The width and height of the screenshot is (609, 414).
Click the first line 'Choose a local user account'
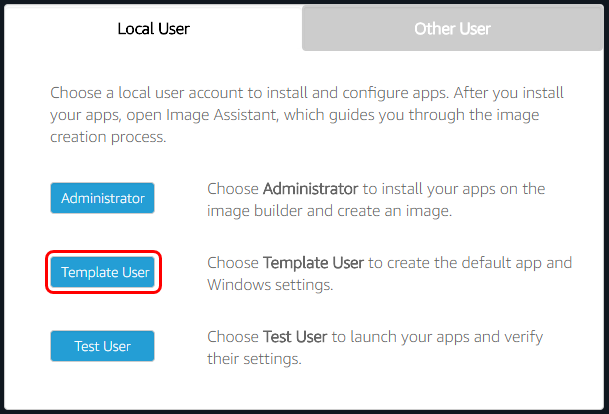click(x=147, y=93)
